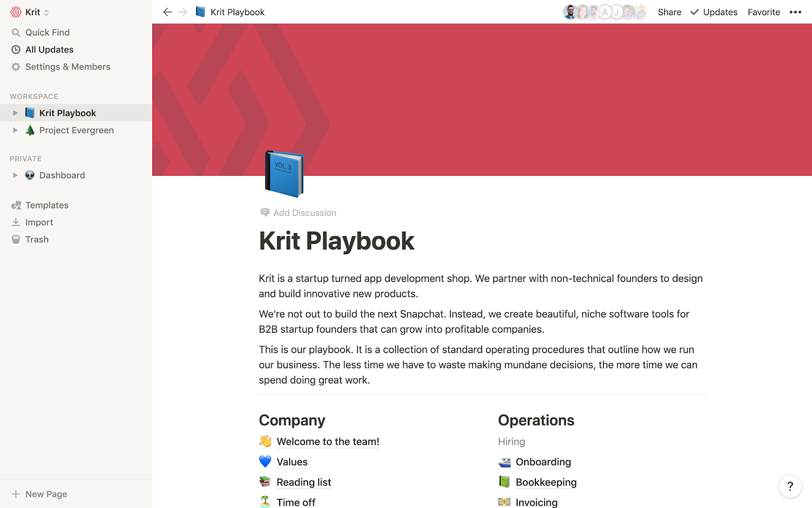Click the Hiring text under Operations
Screen dimensions: 812x508
pyautogui.click(x=512, y=442)
